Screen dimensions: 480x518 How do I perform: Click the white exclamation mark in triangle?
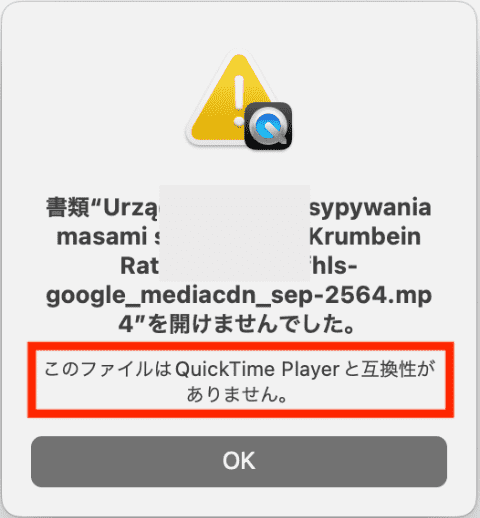click(x=239, y=101)
